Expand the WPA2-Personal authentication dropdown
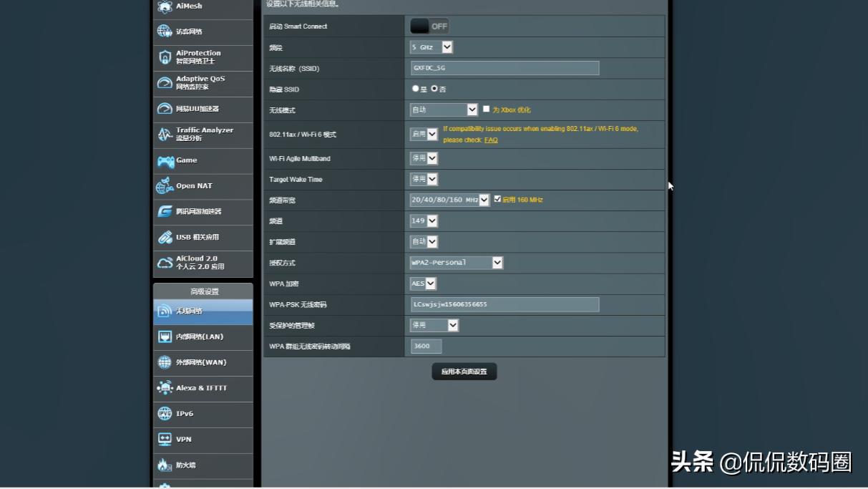This screenshot has width=868, height=489. [x=457, y=263]
